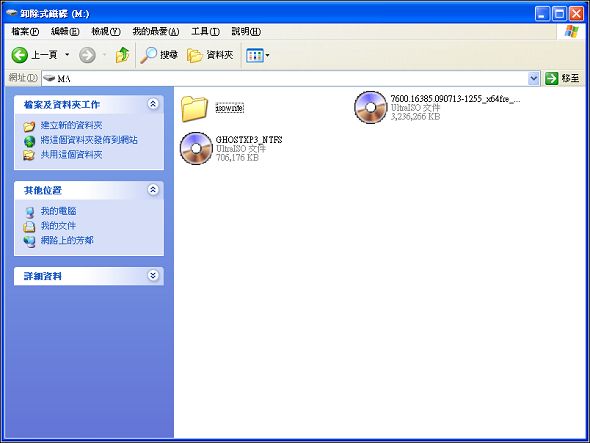
Task: Click the drive icon in address bar
Action: pyautogui.click(x=49, y=78)
